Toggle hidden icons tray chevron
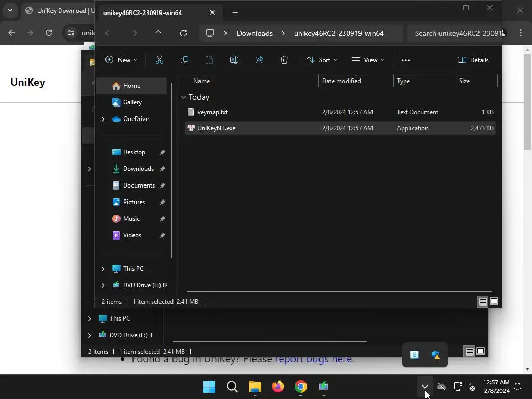Viewport: 532px width, 399px height. point(425,387)
